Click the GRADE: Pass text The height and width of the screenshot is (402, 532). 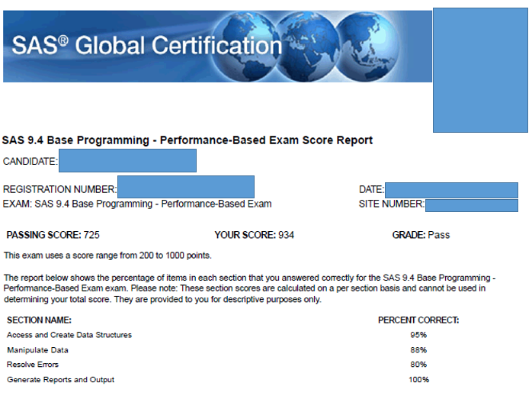point(421,235)
